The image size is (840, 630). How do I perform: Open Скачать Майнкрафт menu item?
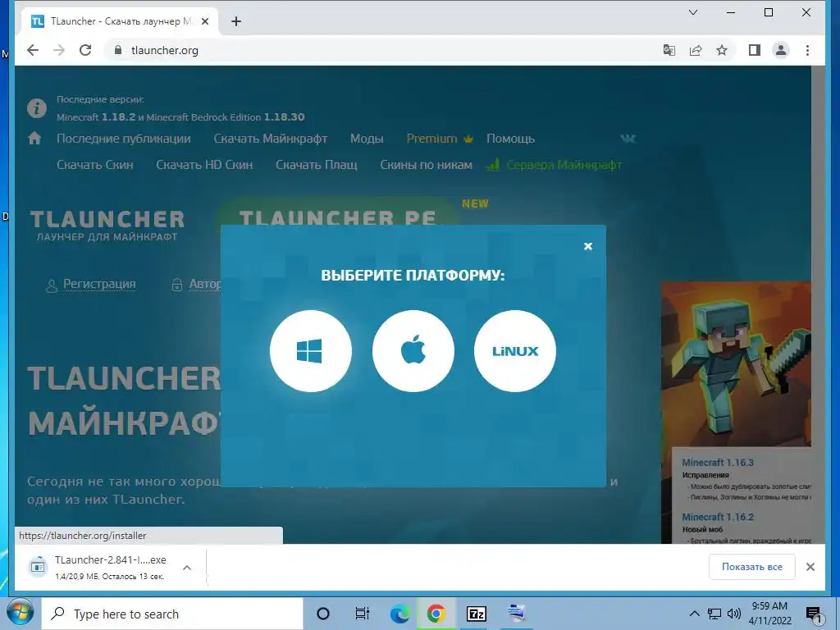[271, 139]
